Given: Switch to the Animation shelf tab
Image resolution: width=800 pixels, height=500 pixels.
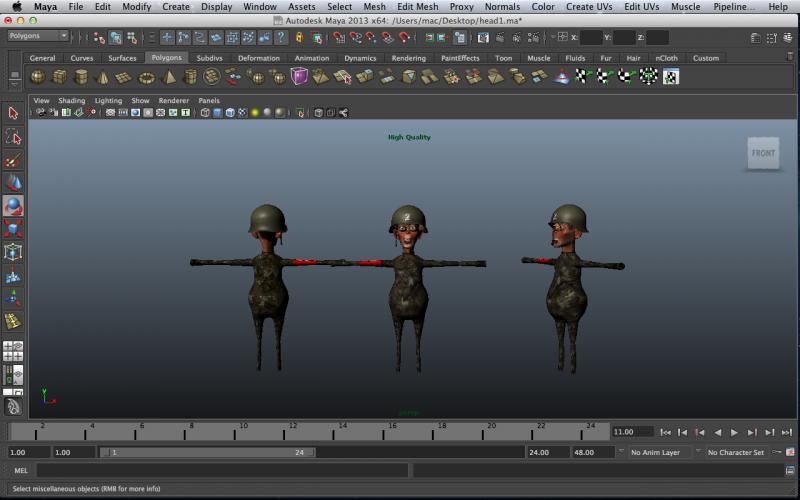Looking at the screenshot, I should pyautogui.click(x=311, y=58).
